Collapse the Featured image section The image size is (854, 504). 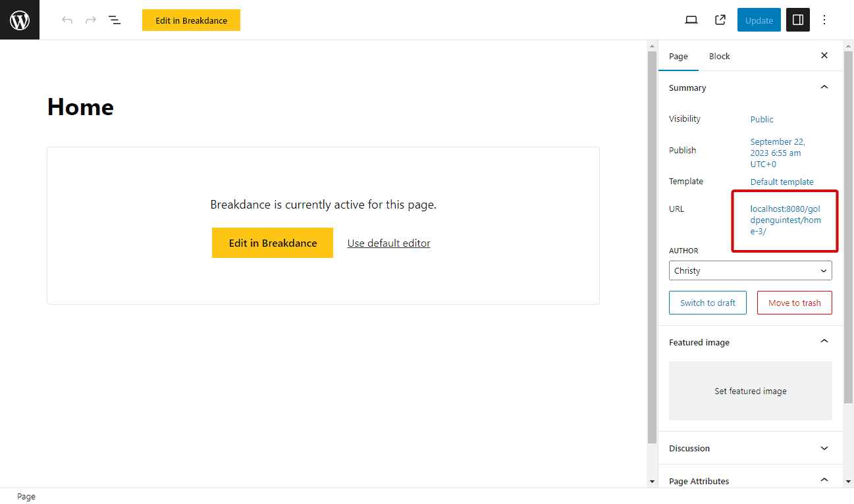point(824,341)
